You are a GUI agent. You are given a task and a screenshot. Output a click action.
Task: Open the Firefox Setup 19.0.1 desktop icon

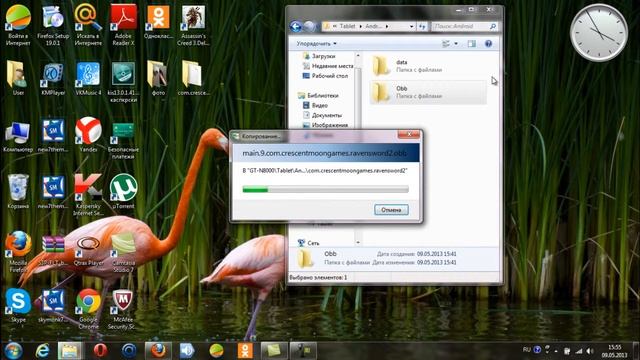(x=53, y=25)
